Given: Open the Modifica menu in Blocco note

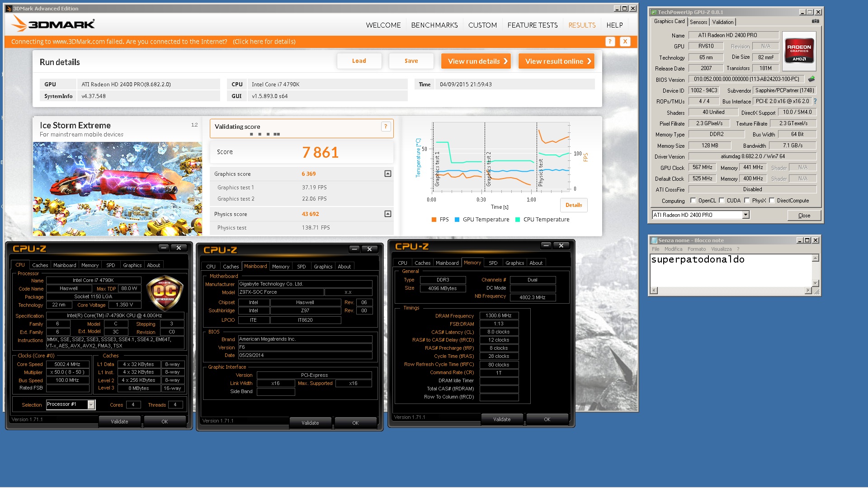Looking at the screenshot, I should point(673,249).
